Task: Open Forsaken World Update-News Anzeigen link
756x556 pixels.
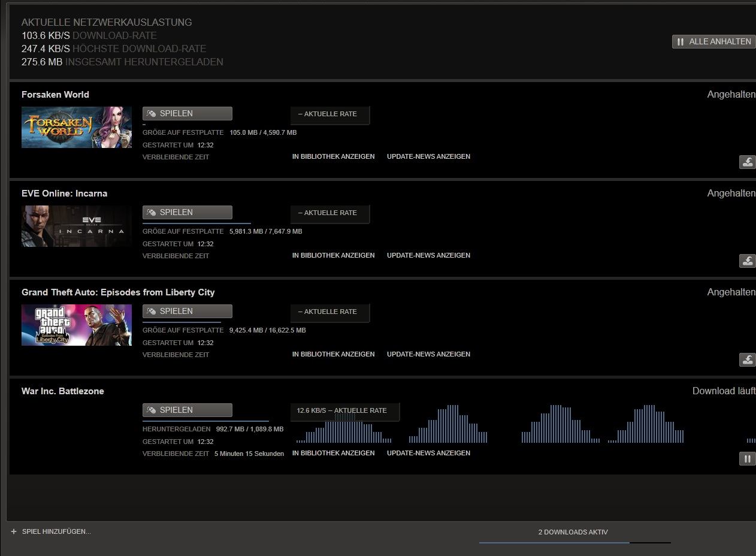Action: (x=428, y=156)
